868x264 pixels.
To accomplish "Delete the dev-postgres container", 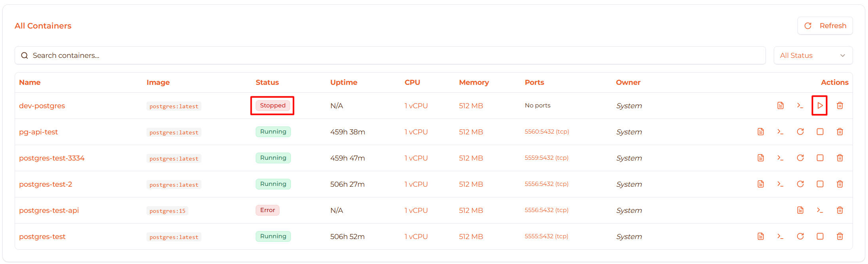I will pos(840,105).
